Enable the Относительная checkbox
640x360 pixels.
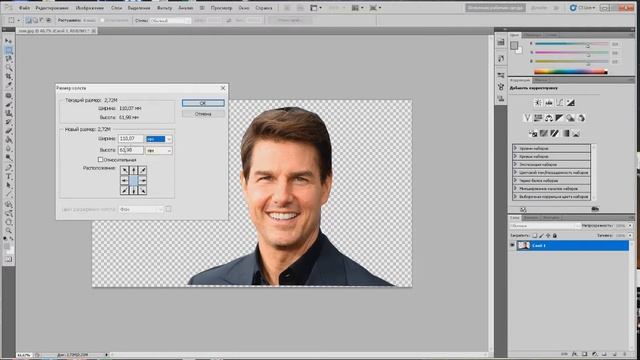point(100,160)
